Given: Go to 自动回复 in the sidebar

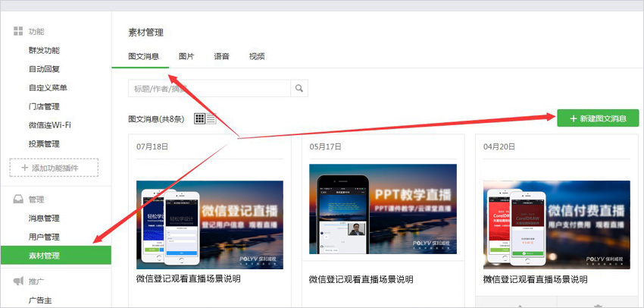Looking at the screenshot, I should coord(44,69).
